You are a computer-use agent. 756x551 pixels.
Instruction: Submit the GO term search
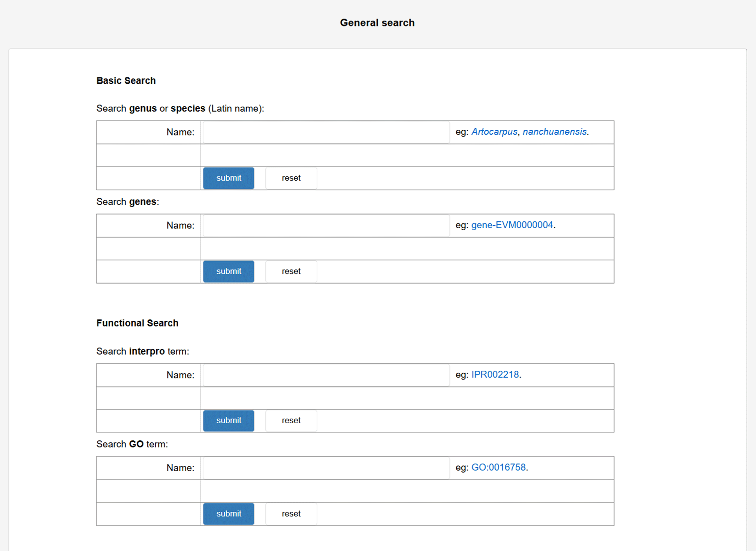tap(229, 514)
